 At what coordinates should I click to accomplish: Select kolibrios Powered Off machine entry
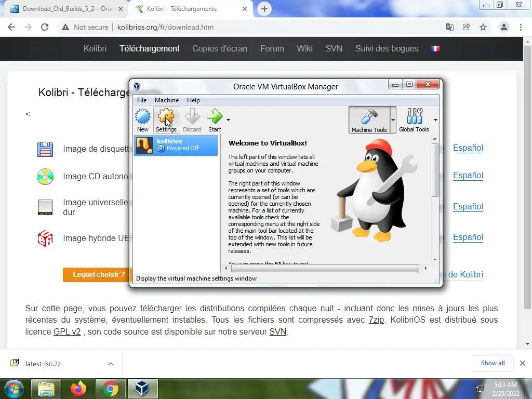[176, 145]
